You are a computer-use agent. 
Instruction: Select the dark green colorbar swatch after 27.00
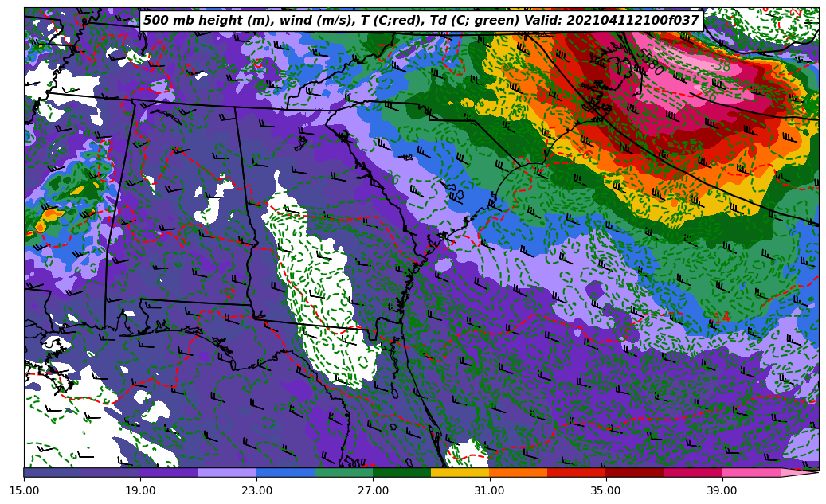point(402,472)
